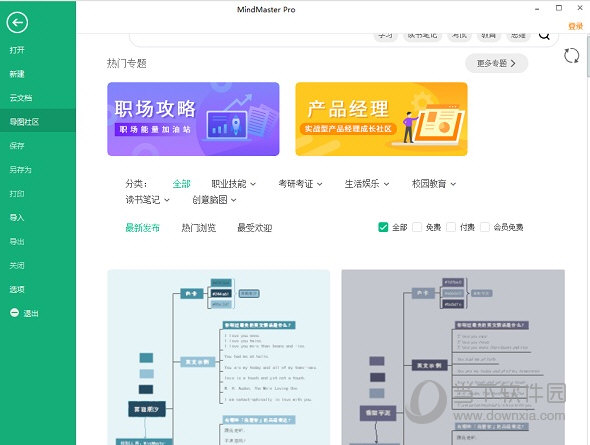Switch to the 最新发布 sort tab

143,228
